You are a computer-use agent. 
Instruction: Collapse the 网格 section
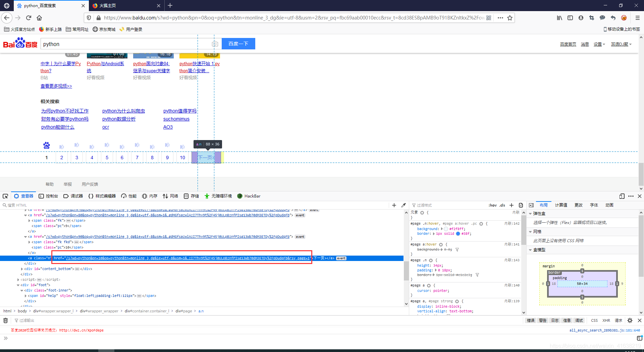pos(530,232)
